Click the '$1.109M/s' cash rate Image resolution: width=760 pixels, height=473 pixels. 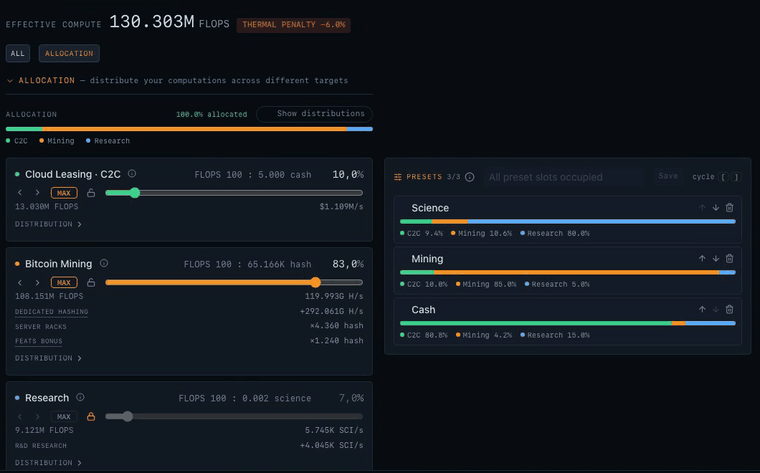click(x=341, y=206)
